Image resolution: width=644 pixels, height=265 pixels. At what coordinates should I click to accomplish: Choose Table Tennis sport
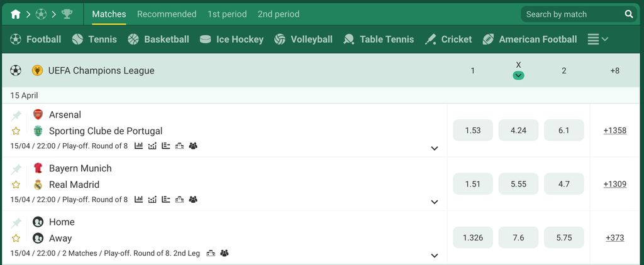point(379,40)
